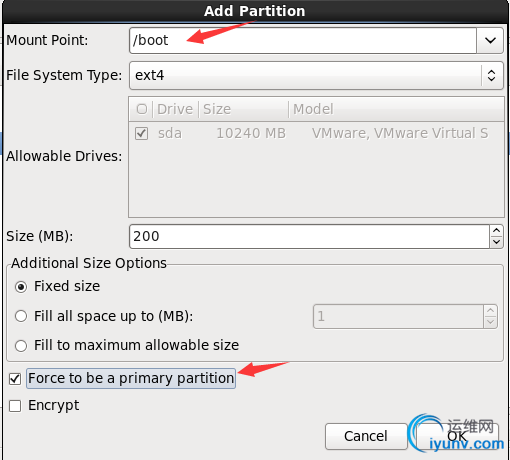The width and height of the screenshot is (510, 460).
Task: Click the Mount Point text field
Action: [303, 41]
